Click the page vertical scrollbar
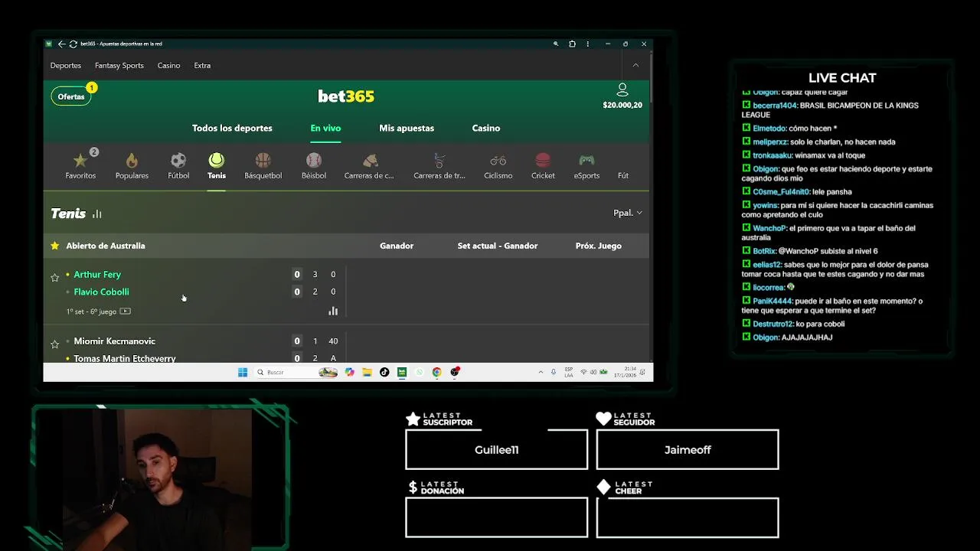 pyautogui.click(x=651, y=77)
